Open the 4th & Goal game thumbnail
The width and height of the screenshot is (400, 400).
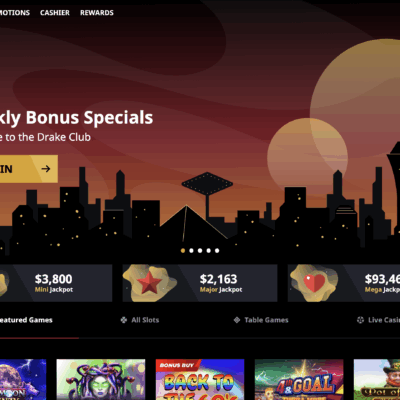point(299,379)
